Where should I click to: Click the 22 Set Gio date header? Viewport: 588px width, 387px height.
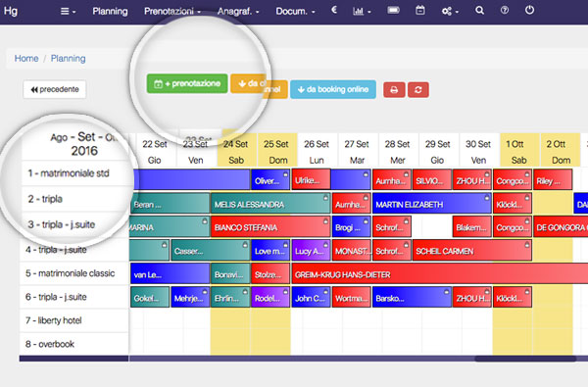click(155, 152)
